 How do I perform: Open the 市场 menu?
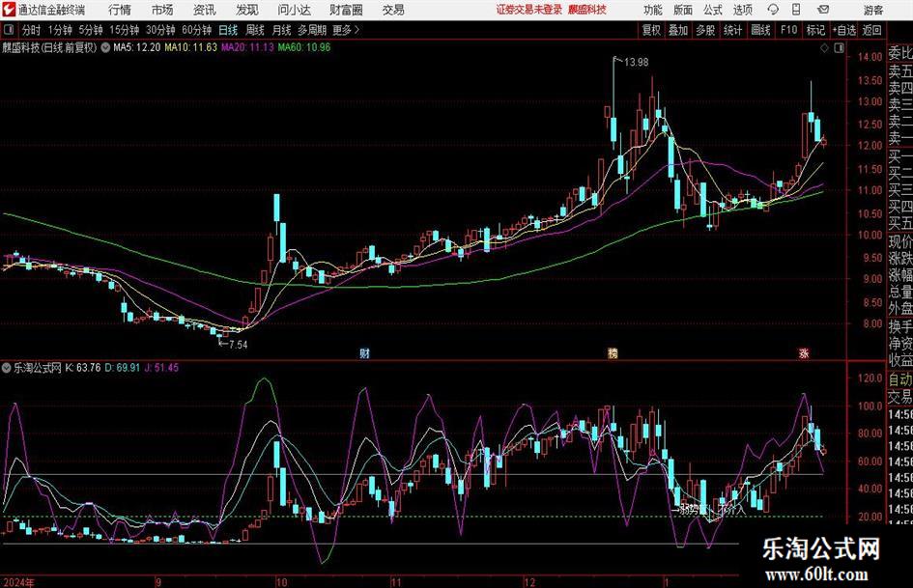[x=162, y=10]
